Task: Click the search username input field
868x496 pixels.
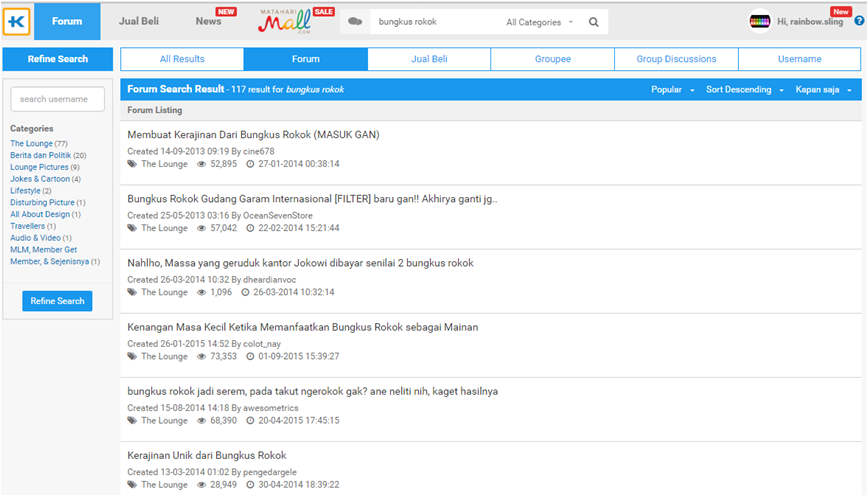Action: pyautogui.click(x=57, y=99)
